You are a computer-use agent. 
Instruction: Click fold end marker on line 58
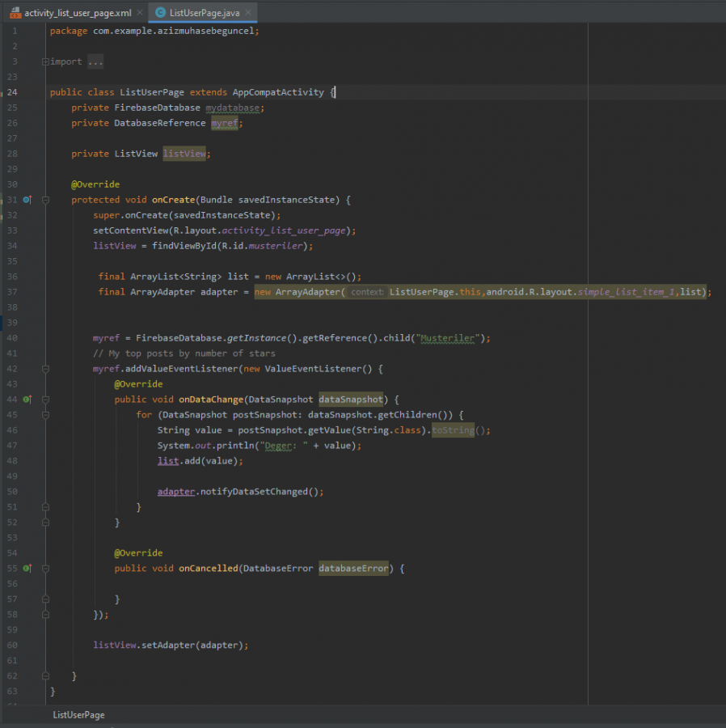(x=45, y=615)
